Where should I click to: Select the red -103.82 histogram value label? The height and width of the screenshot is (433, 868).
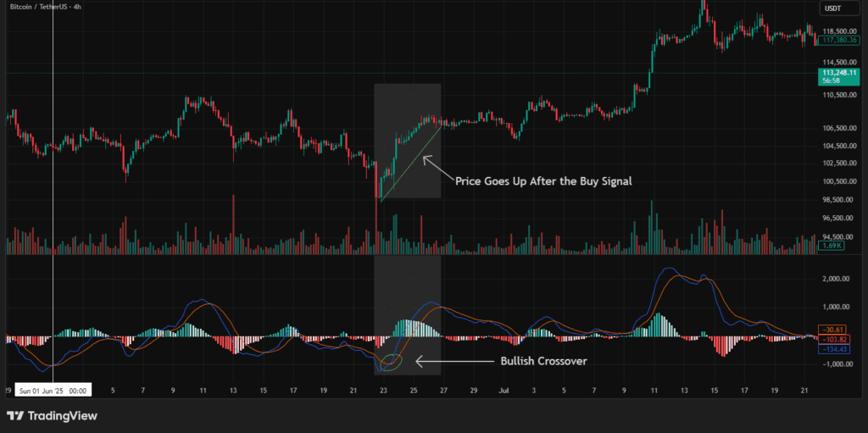(832, 338)
